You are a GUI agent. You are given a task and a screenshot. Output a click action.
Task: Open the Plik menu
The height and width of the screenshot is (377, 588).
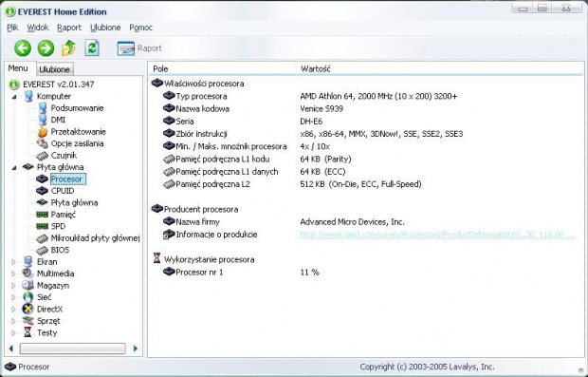12,28
